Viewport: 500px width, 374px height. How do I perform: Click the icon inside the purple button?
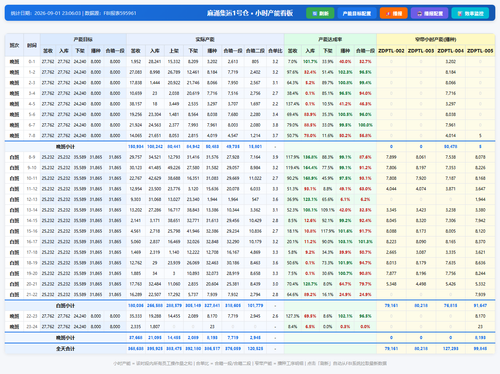420,14
